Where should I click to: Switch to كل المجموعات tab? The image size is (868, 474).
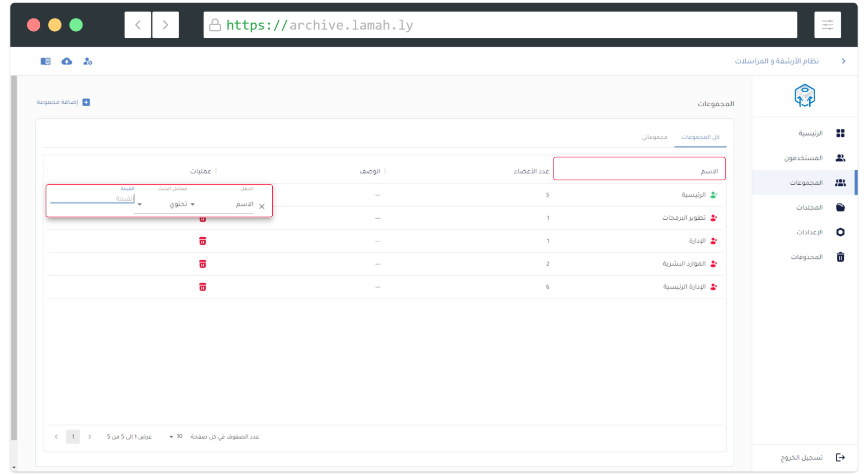(x=700, y=137)
